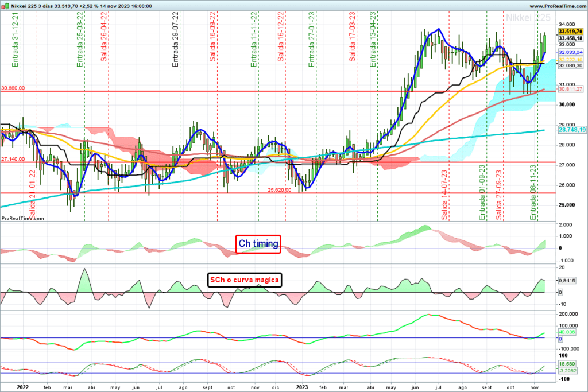Image resolution: width=588 pixels, height=392 pixels.
Task: Click the 18,589 oscillator value tag
Action: pos(567,364)
